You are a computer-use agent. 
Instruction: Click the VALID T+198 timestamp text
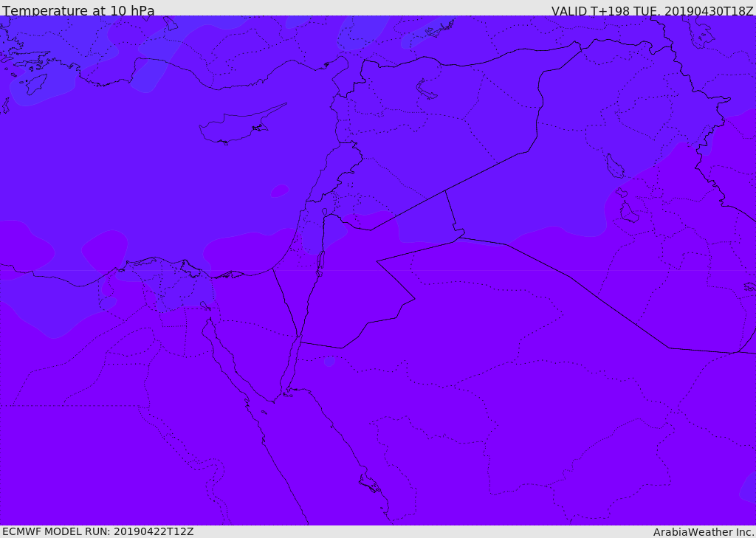(x=653, y=10)
